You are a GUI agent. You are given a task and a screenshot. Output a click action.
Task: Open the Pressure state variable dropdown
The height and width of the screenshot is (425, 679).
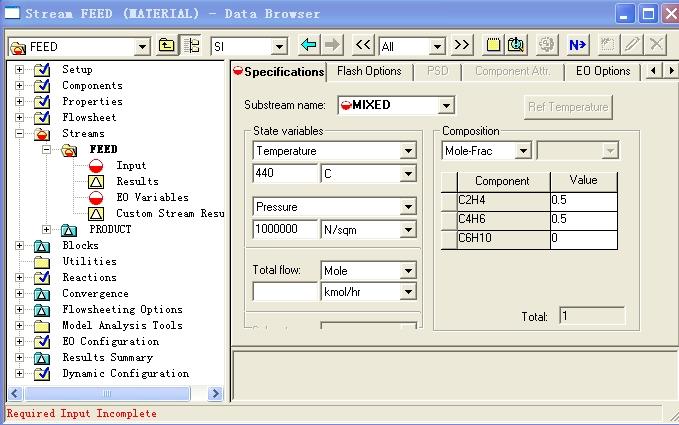click(408, 207)
